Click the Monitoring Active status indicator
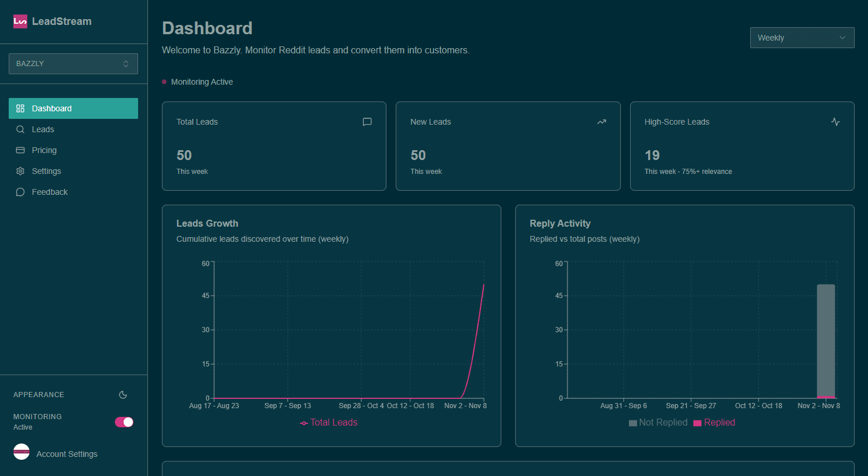The height and width of the screenshot is (476, 868). pos(164,82)
